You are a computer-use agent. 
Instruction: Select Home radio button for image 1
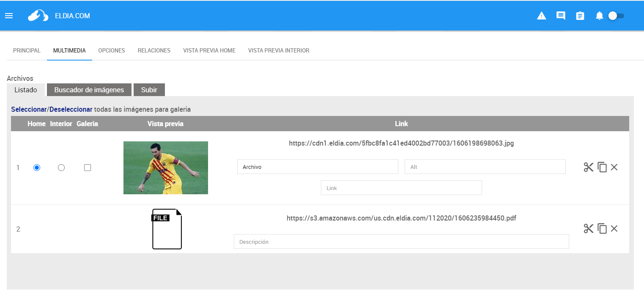coord(37,168)
